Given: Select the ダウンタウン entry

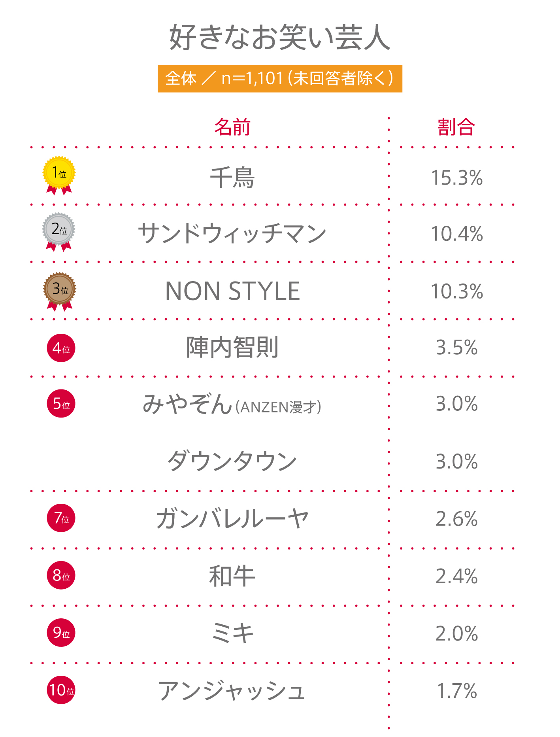Looking at the screenshot, I should click(x=232, y=461).
